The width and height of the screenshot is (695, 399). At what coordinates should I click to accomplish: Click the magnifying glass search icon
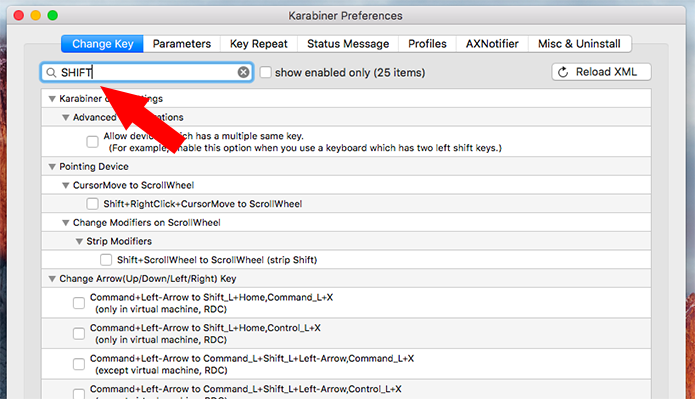[51, 72]
